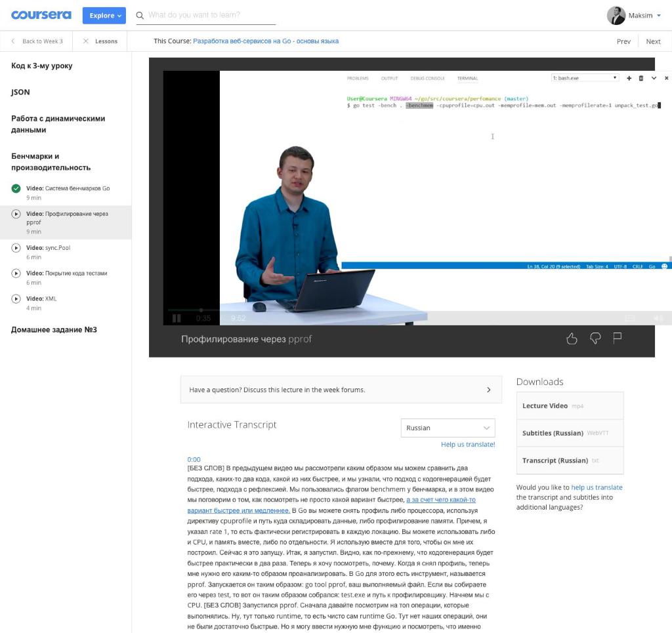Open the Explore dropdown menu
This screenshot has height=633, width=672.
point(104,14)
